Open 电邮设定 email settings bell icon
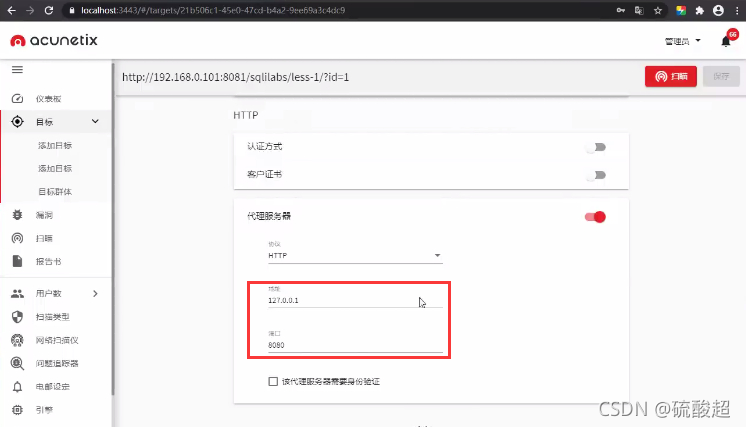This screenshot has height=427, width=746. click(17, 387)
